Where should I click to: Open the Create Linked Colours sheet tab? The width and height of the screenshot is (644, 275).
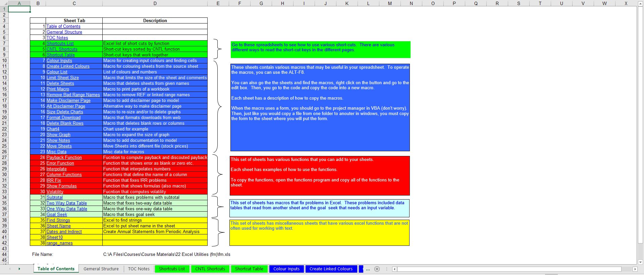point(331,269)
